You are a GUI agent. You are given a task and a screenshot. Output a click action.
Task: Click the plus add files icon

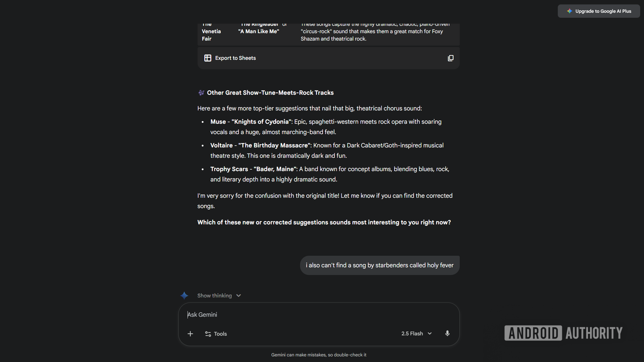(190, 334)
